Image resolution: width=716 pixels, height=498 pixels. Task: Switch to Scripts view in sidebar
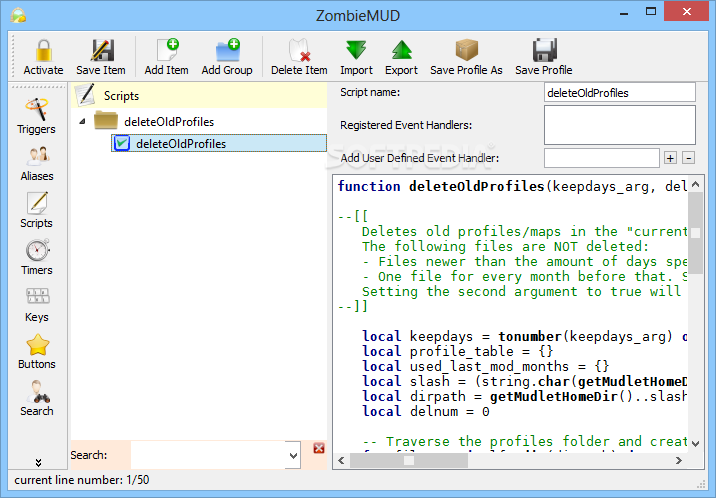coord(37,210)
